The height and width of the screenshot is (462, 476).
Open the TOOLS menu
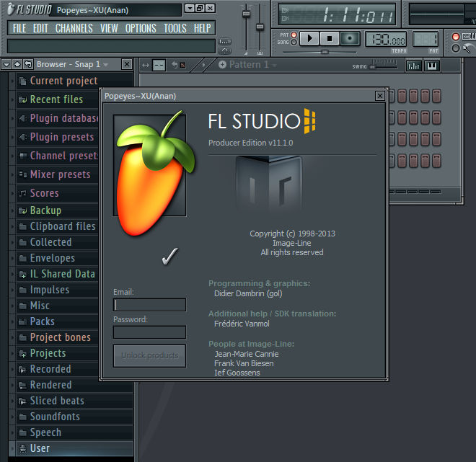pyautogui.click(x=175, y=29)
